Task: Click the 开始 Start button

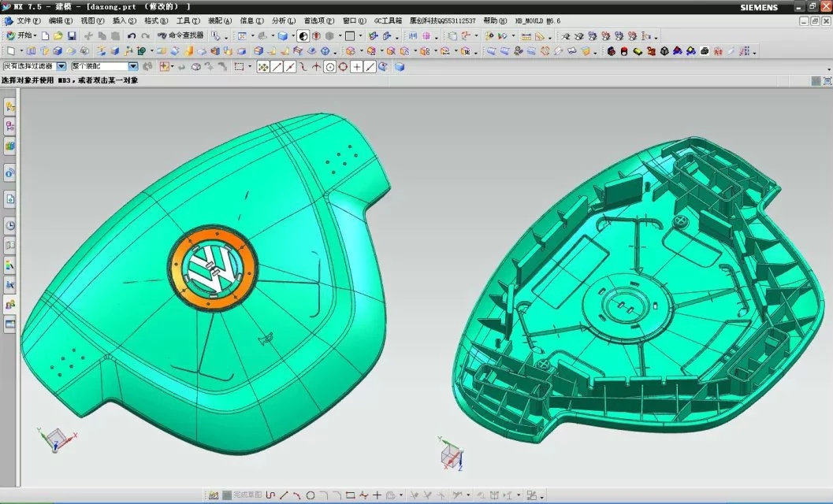Action: tap(20, 36)
